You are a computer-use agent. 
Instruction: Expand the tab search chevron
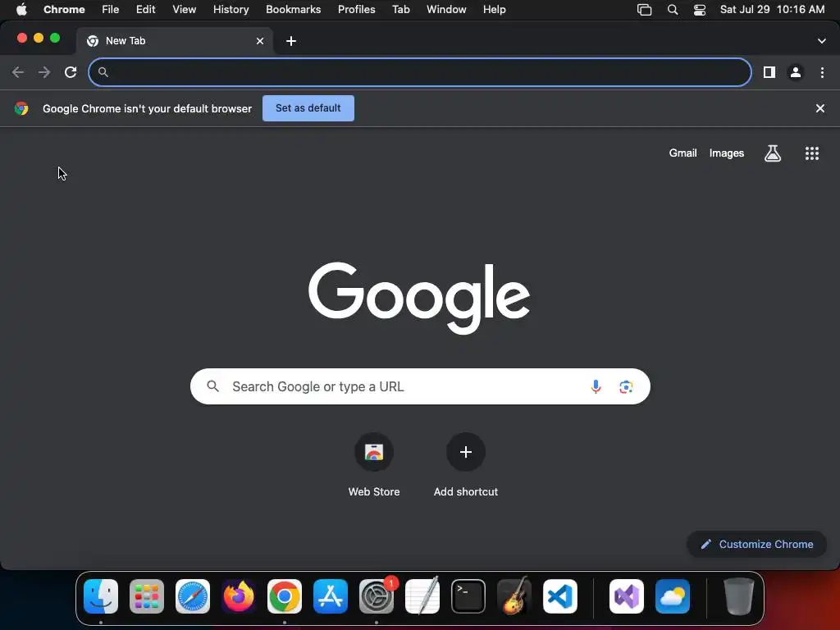click(x=822, y=41)
